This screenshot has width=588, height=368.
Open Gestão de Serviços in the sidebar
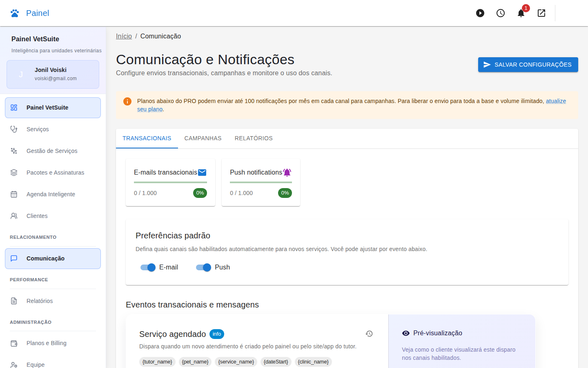click(53, 151)
